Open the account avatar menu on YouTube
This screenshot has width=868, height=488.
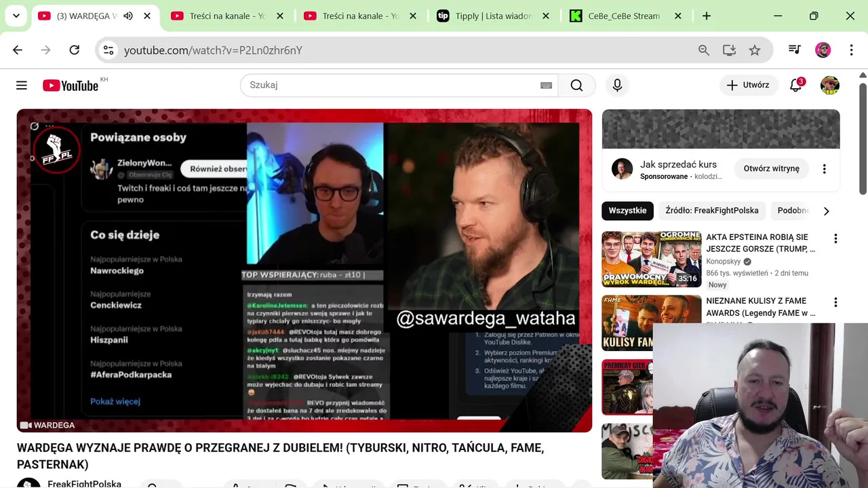(x=830, y=85)
